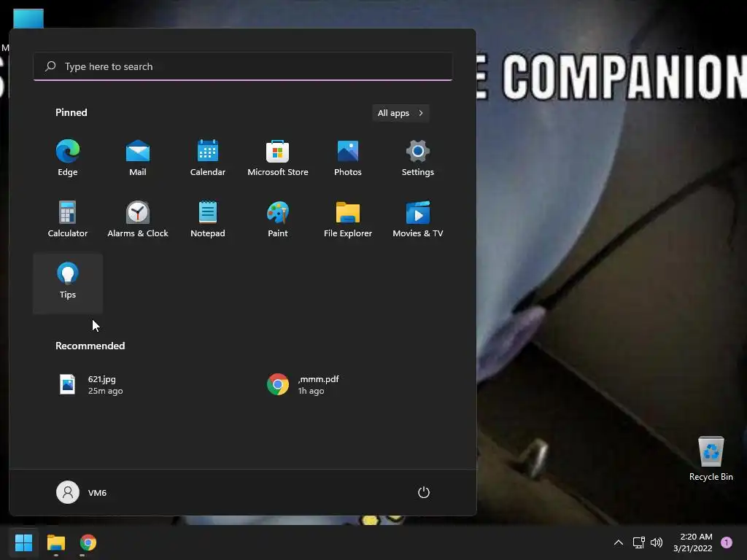747x560 pixels.
Task: Open clock showing 2:20 AM 3/21/2022
Action: [x=693, y=542]
